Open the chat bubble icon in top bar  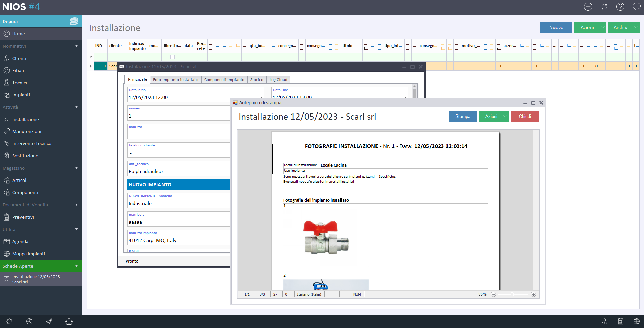pos(636,7)
